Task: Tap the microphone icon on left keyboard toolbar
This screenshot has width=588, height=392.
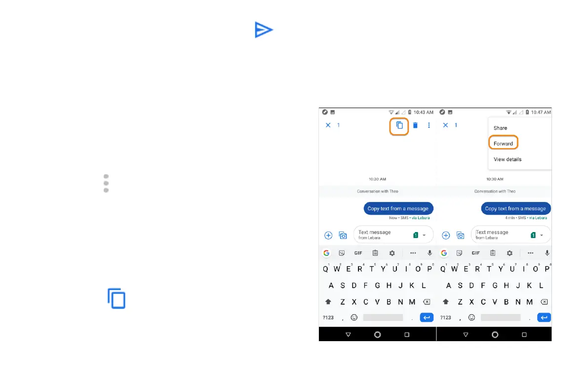Action: pos(430,253)
